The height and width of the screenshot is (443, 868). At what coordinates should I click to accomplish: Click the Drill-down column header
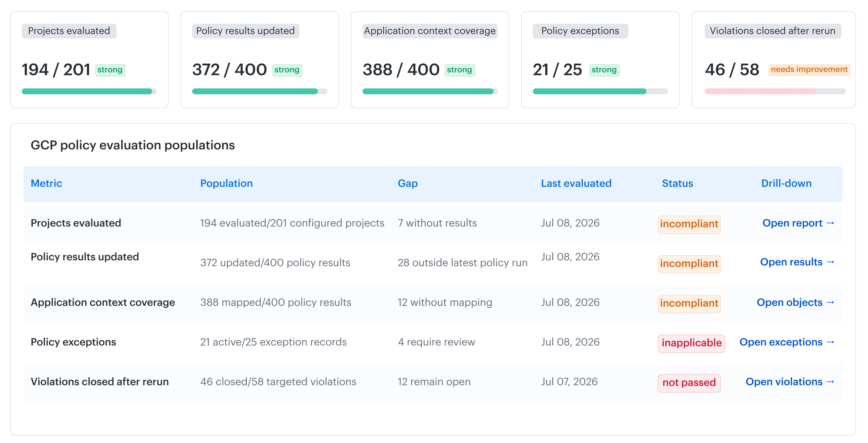786,183
